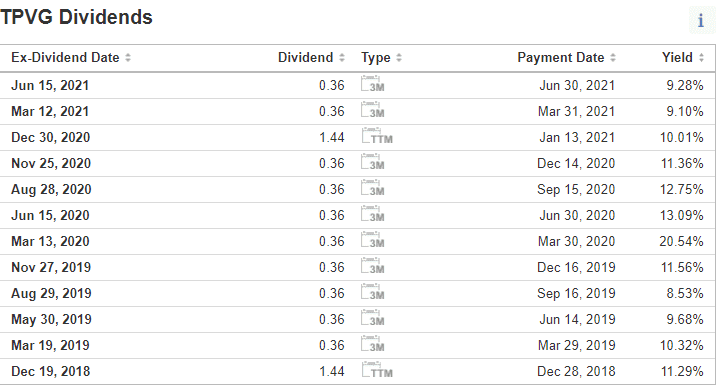Click the 20.54% yield value
This screenshot has height=391, width=718.
[x=681, y=242]
